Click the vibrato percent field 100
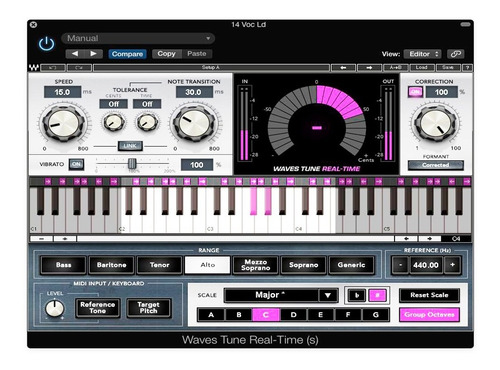500x370 pixels. [197, 165]
